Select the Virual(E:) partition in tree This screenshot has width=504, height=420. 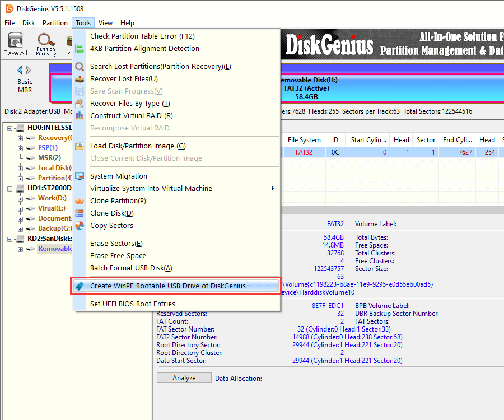[x=52, y=208]
